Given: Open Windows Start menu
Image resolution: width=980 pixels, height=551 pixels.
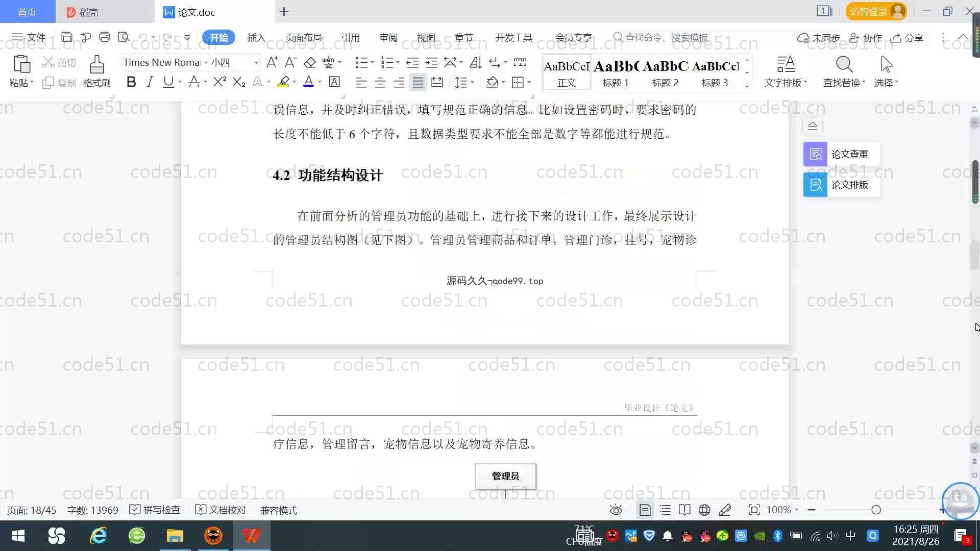Looking at the screenshot, I should tap(18, 536).
